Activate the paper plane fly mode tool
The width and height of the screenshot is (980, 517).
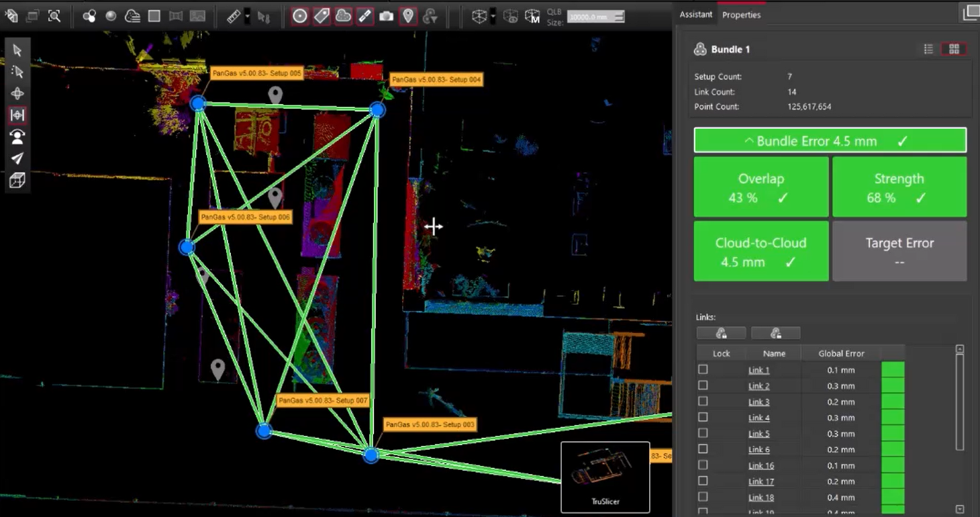[x=17, y=158]
